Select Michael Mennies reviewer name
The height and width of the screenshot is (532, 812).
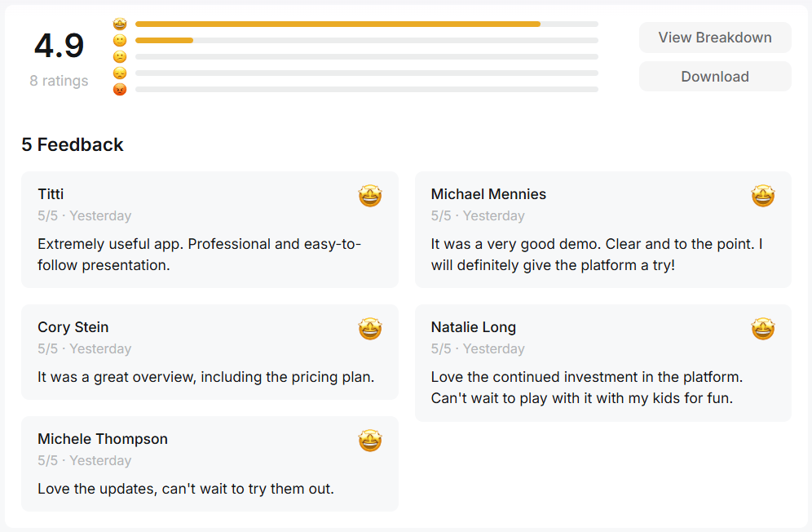(488, 194)
